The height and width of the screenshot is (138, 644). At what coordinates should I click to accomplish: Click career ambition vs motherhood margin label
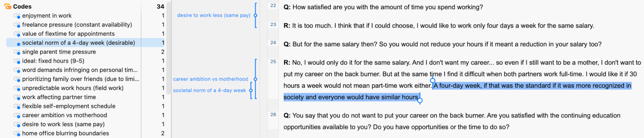211,79
